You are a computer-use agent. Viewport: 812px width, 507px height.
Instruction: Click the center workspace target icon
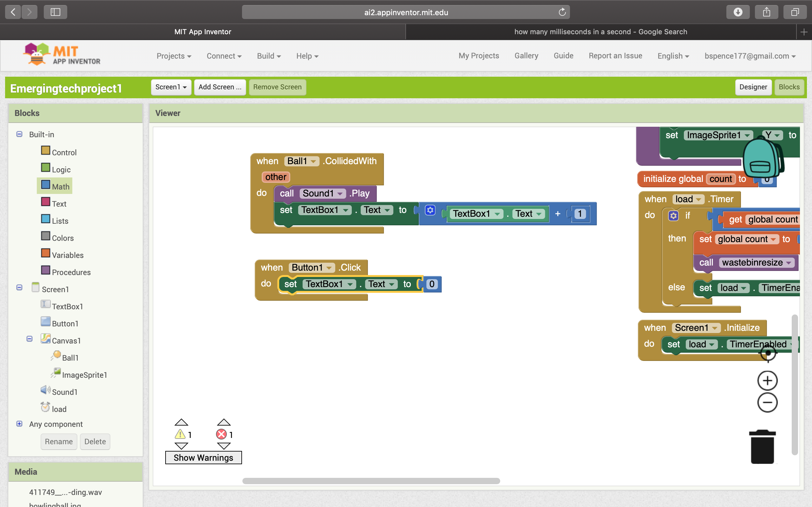768,353
